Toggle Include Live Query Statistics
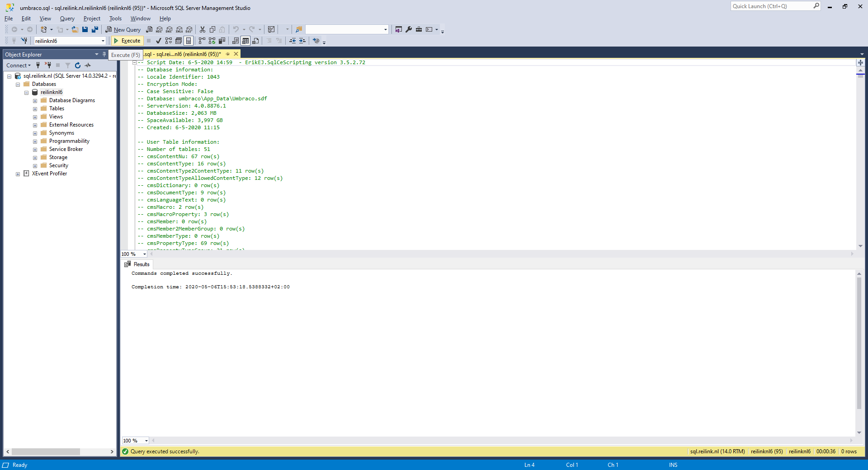Viewport: 868px width, 470px height. tap(212, 41)
